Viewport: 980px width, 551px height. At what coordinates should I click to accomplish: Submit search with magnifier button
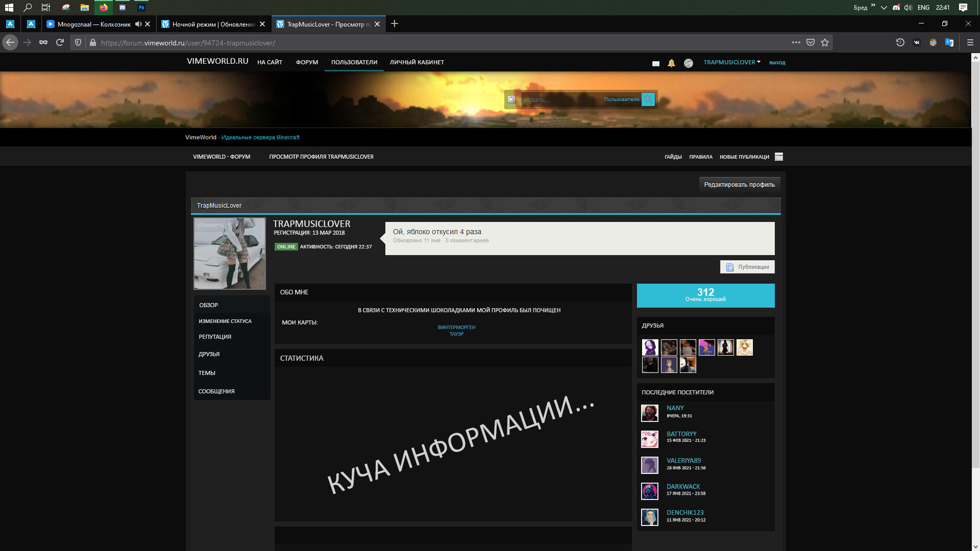[648, 99]
